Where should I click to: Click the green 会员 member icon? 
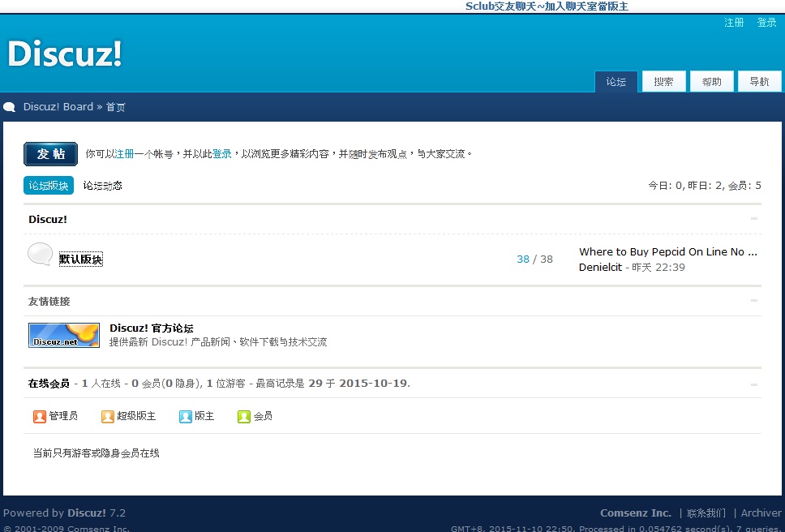point(244,417)
